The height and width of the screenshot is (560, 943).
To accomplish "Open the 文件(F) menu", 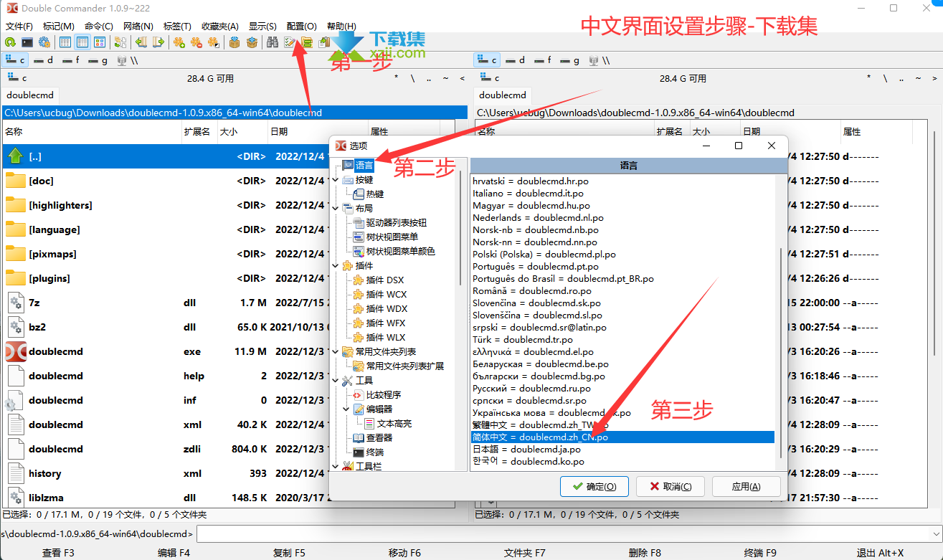I will tap(19, 26).
